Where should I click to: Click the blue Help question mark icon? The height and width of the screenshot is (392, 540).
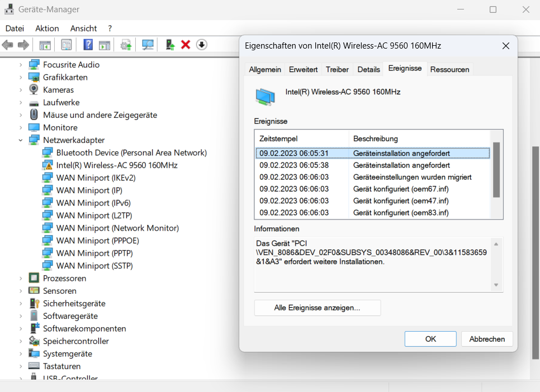(88, 45)
